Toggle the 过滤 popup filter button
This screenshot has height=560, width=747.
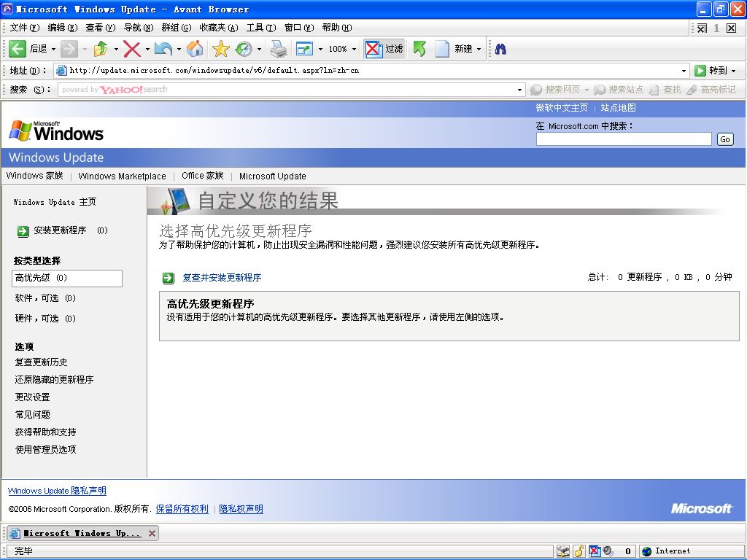tap(384, 49)
